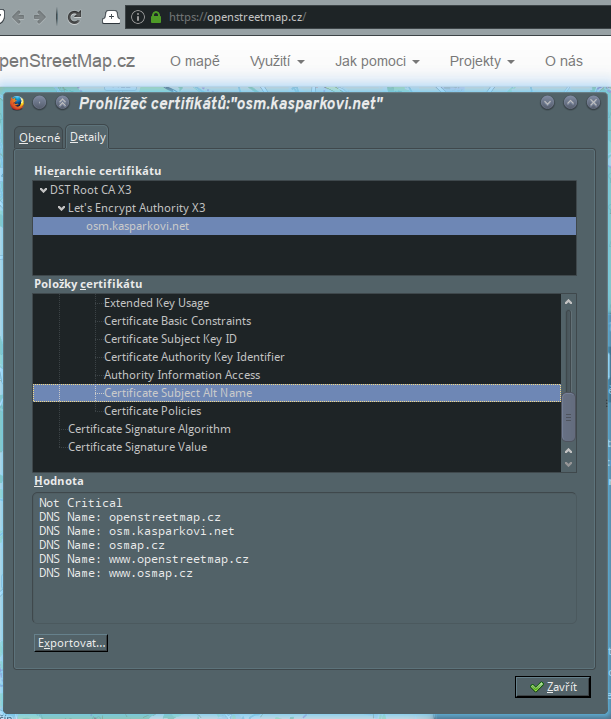
Task: Click the address bar URL field
Action: click(x=367, y=17)
